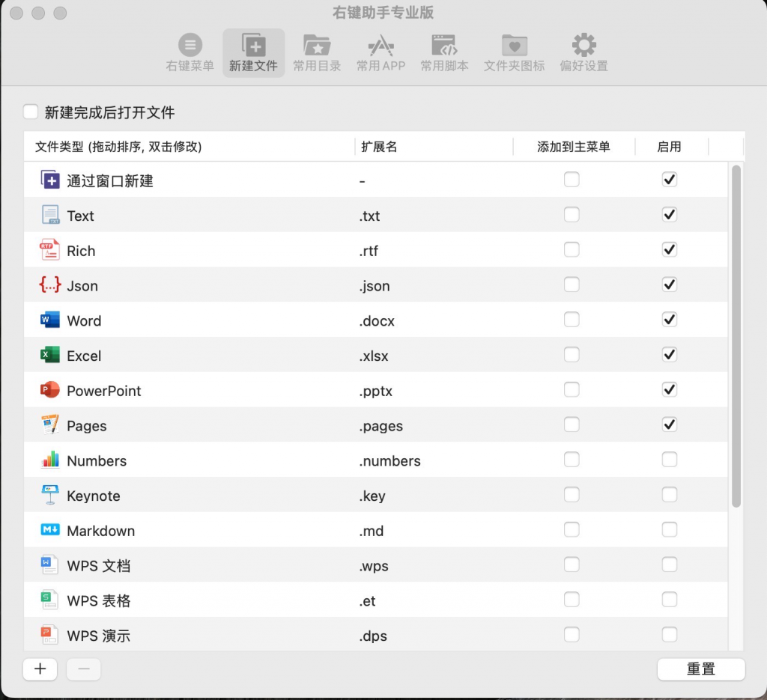Select the PowerPoint file icon
The image size is (767, 700).
(49, 390)
